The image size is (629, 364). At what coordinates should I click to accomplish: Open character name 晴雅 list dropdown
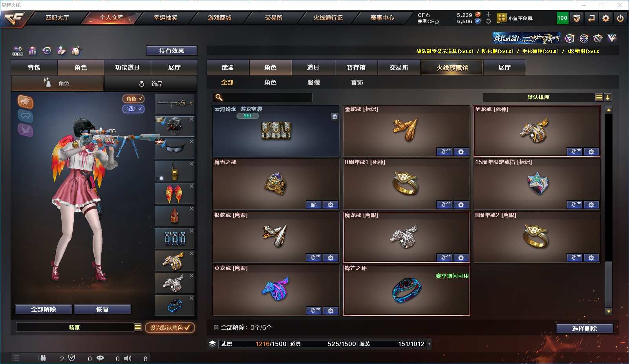[137, 327]
